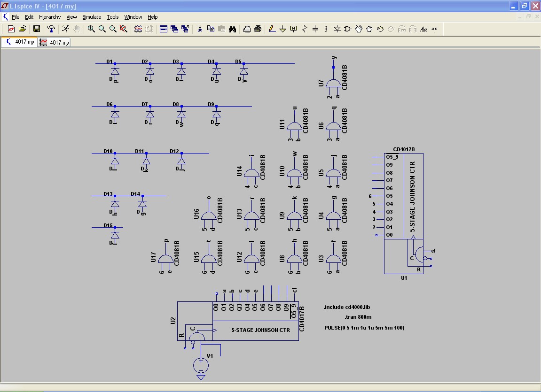Click the 'PULSE(0 5 1m 1u 1u 5m 5m 100)' text

tap(364, 328)
